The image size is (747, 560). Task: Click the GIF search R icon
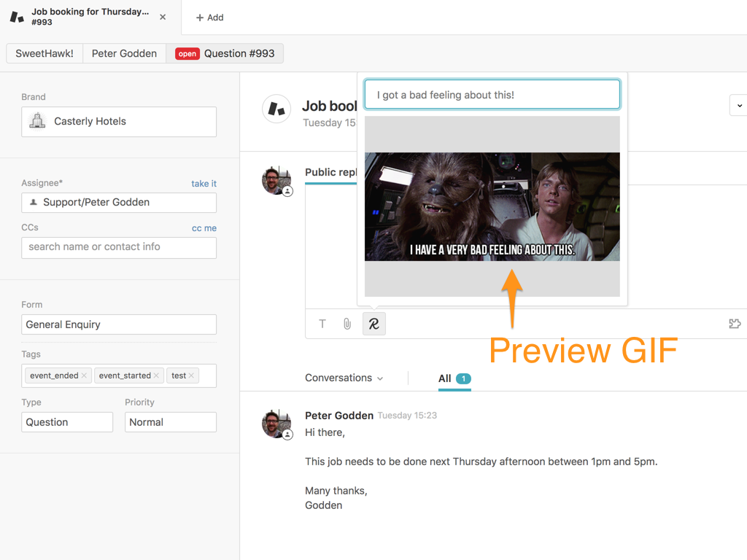(x=373, y=324)
